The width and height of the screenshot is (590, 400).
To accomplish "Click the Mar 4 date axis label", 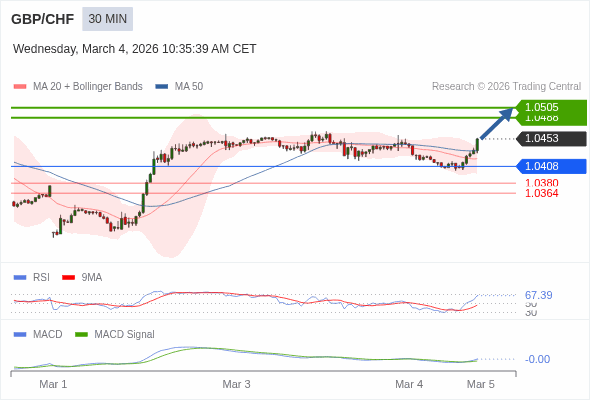I will [x=409, y=385].
